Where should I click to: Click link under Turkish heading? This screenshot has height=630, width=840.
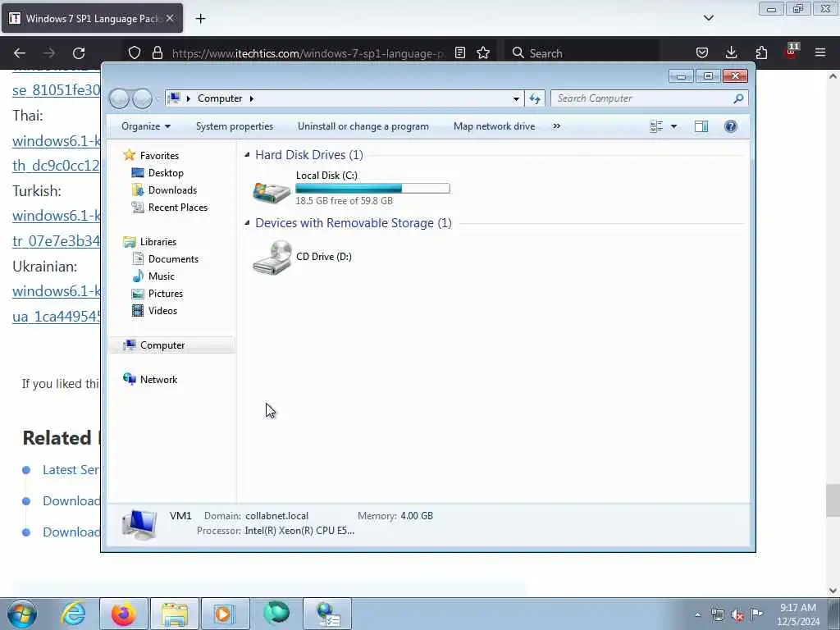tap(56, 228)
